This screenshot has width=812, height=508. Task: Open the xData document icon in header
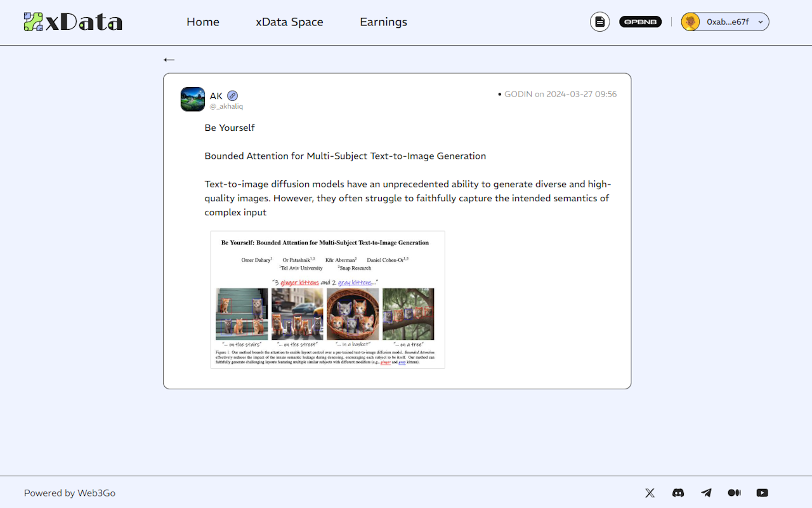coord(599,21)
